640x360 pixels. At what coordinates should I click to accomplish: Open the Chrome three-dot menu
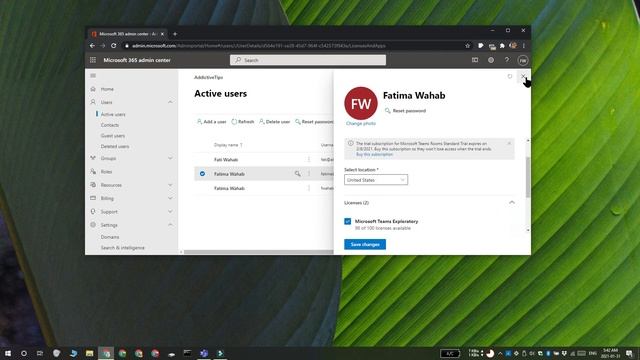(524, 46)
